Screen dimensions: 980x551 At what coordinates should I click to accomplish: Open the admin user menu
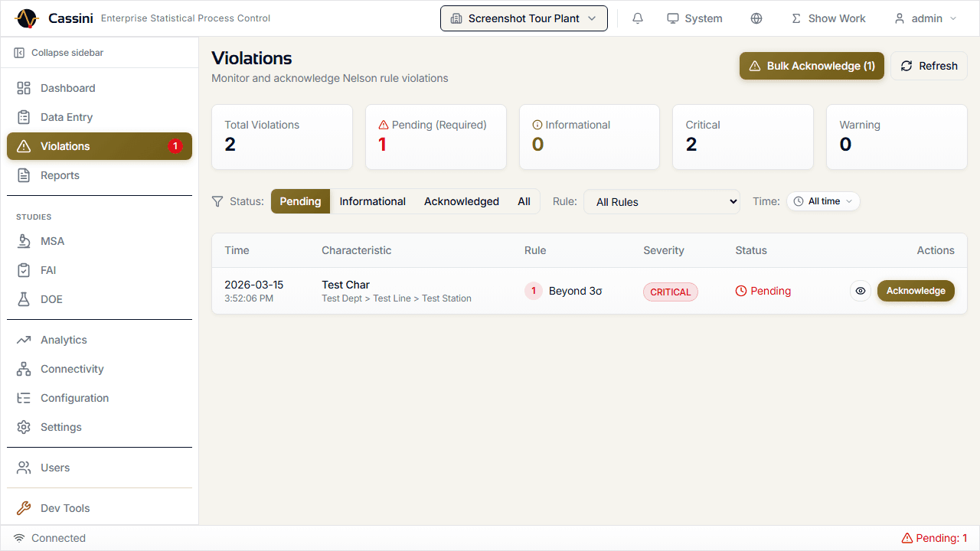[x=926, y=18]
